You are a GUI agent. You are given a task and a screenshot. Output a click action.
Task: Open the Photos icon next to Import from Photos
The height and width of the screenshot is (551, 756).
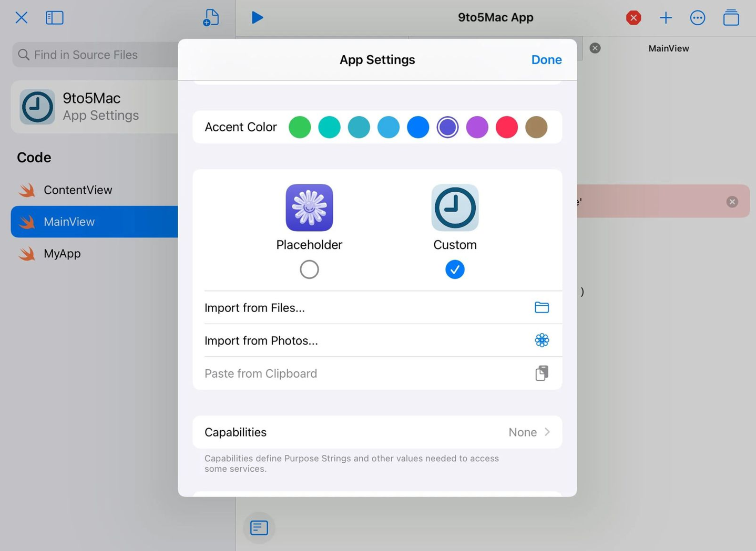(x=542, y=340)
